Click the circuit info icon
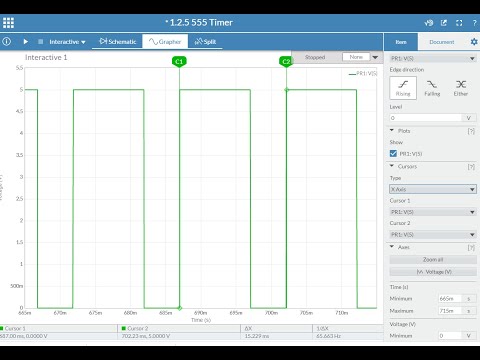 point(7,42)
